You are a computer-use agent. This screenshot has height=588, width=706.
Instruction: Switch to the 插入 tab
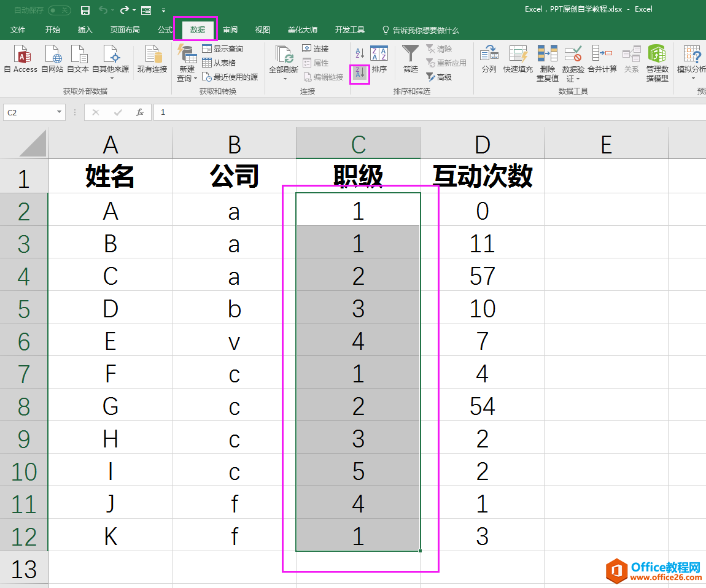pos(85,30)
